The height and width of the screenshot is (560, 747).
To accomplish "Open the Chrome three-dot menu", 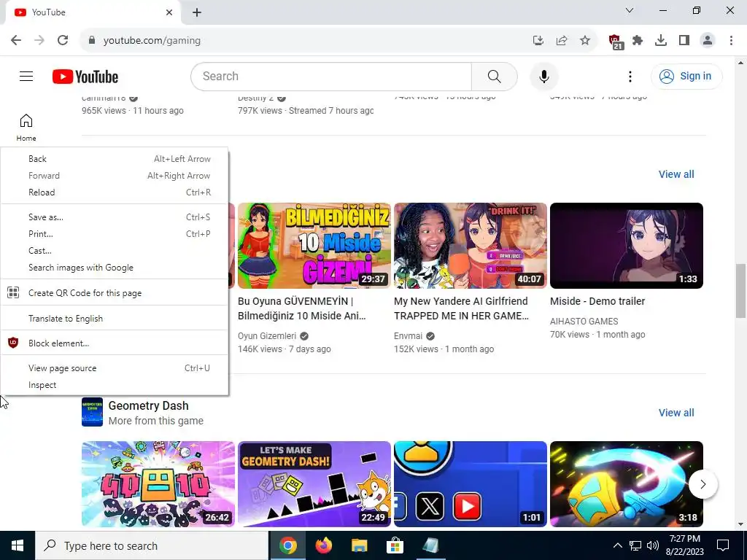I will (731, 41).
